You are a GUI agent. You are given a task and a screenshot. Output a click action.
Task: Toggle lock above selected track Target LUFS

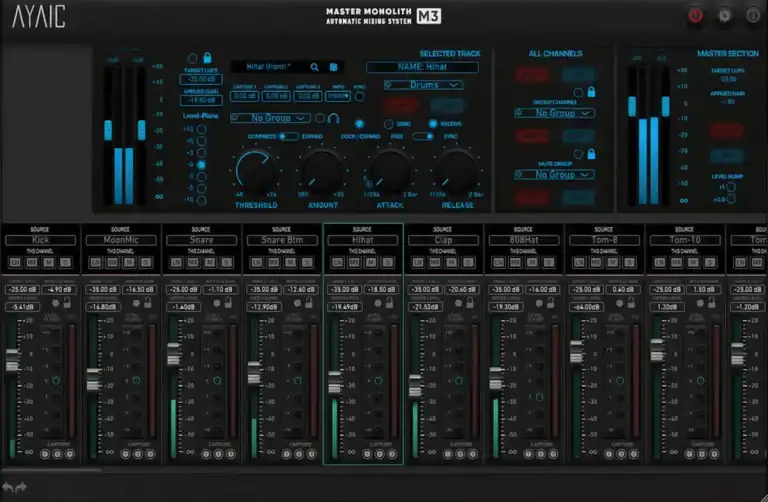coord(207,58)
